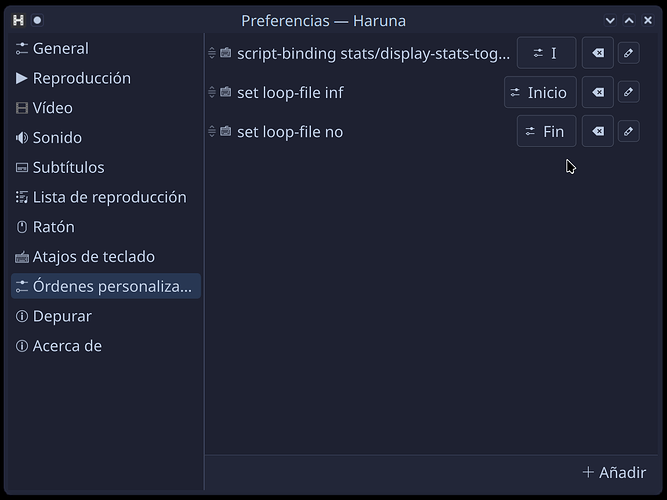The height and width of the screenshot is (500, 667).
Task: Open Atajos de teclado page
Action: pos(105,257)
